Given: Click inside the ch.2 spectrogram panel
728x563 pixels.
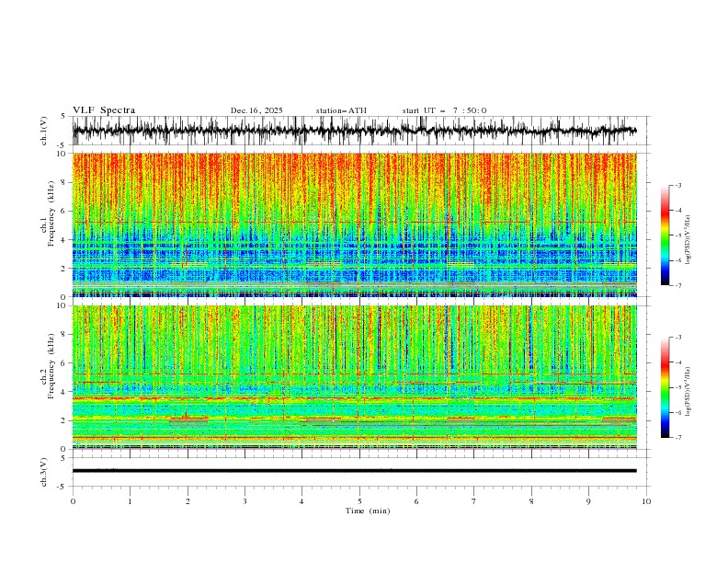Looking at the screenshot, I should click(x=354, y=377).
